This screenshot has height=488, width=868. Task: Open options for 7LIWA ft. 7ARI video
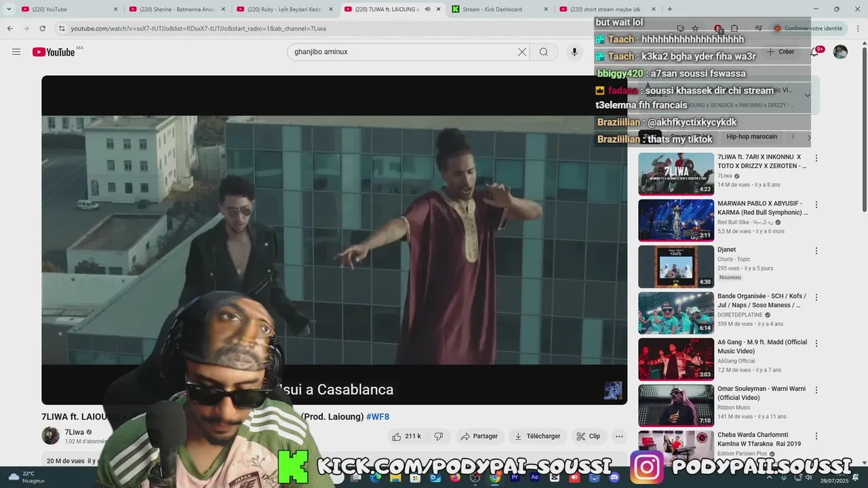coord(816,158)
